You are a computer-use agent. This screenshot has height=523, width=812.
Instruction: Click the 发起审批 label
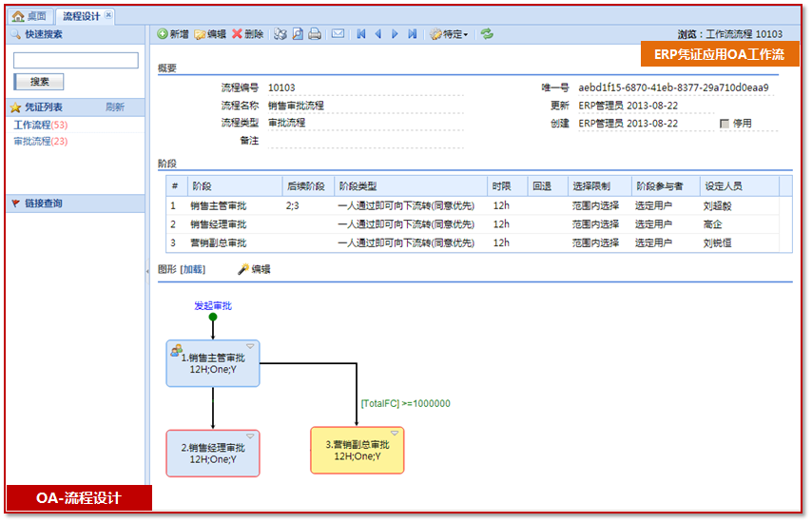213,305
